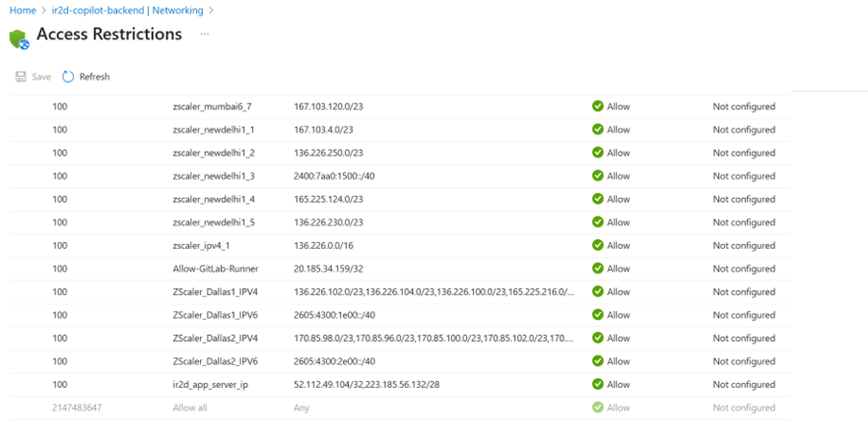Click the green check icon for ZScaler_Dallas2_IPV6
The height and width of the screenshot is (435, 868).
pyautogui.click(x=597, y=361)
